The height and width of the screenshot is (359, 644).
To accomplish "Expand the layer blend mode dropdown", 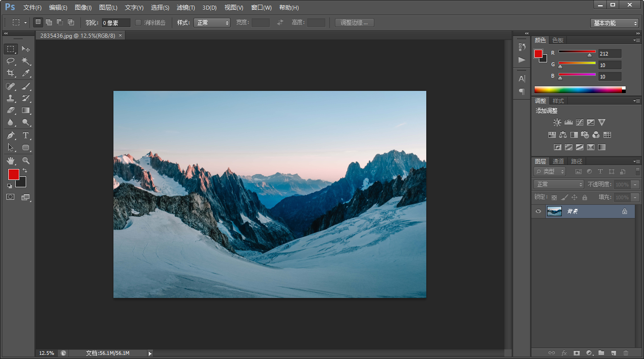I will click(x=559, y=184).
